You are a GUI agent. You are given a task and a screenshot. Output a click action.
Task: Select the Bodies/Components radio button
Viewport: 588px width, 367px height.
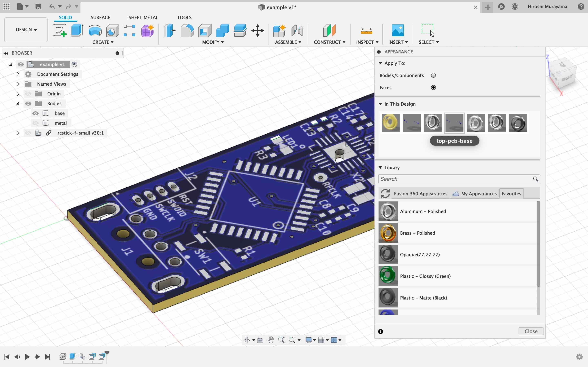coord(433,75)
